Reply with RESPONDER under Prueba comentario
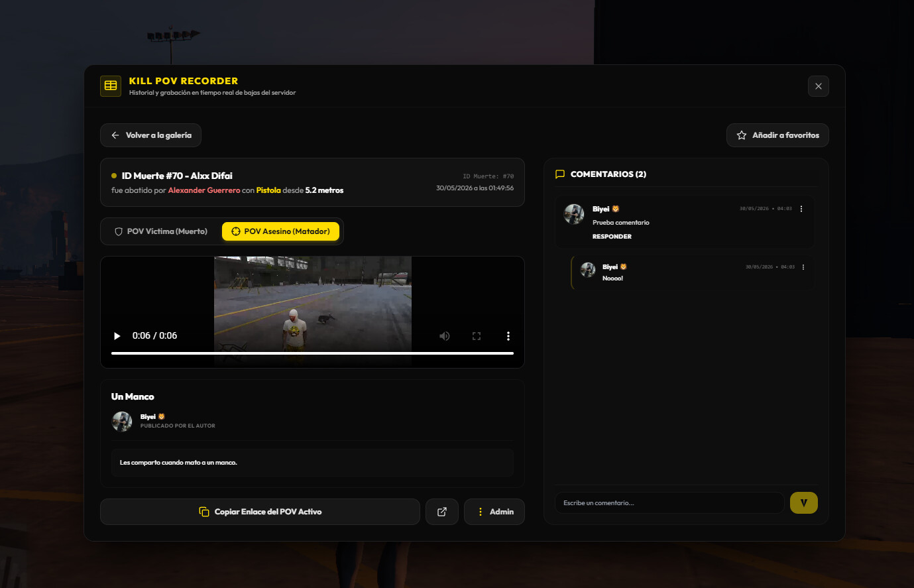914x588 pixels. click(612, 237)
